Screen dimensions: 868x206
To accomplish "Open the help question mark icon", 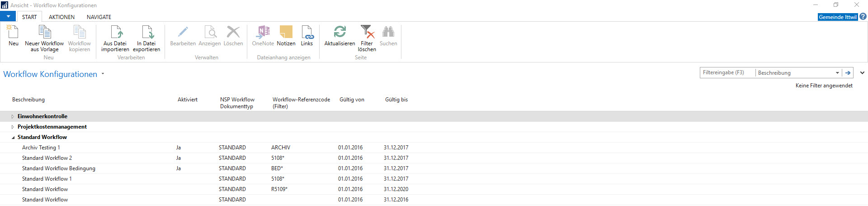I will point(863,17).
